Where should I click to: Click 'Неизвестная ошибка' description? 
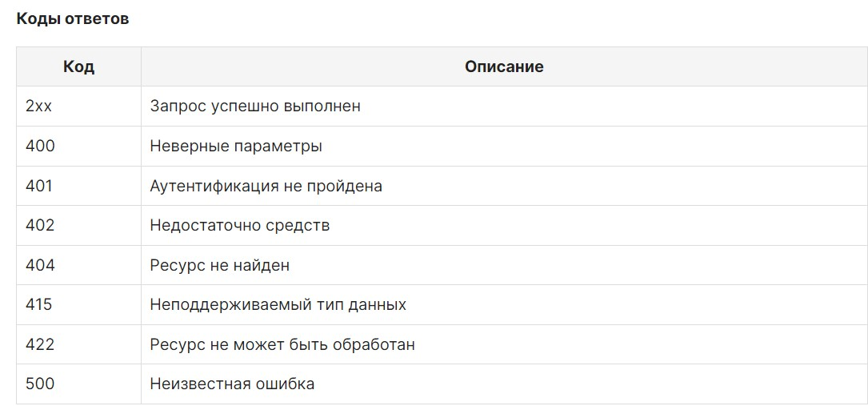[232, 384]
